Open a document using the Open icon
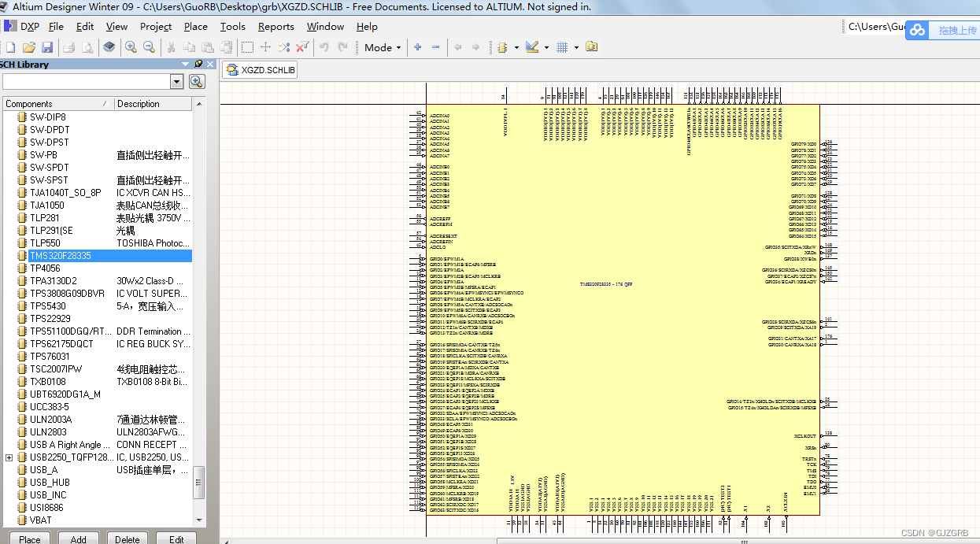The width and height of the screenshot is (980, 544). [29, 47]
